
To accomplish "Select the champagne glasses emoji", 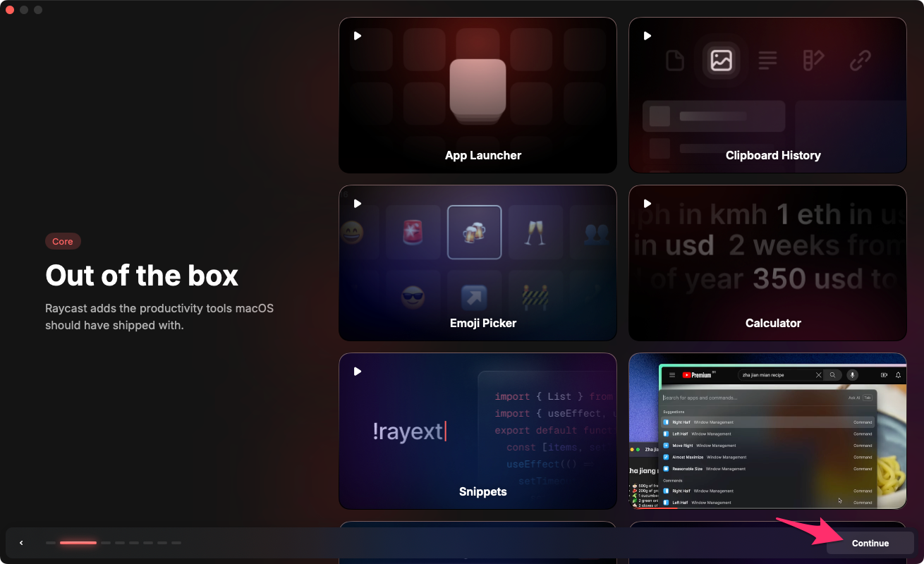I will (x=535, y=233).
